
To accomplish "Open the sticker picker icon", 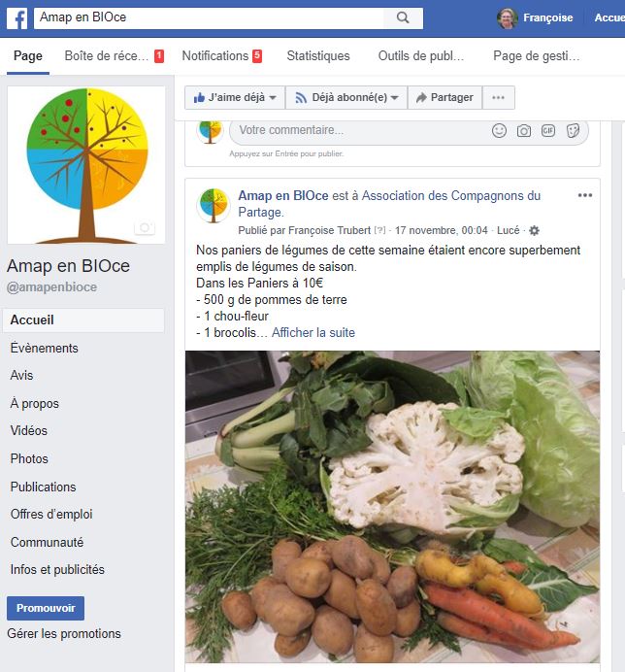I will click(573, 130).
